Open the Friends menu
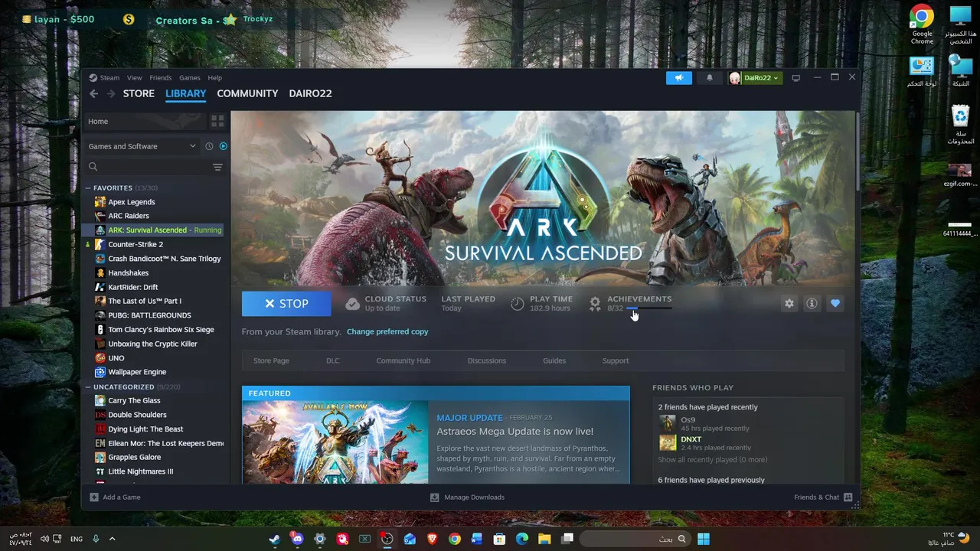The image size is (980, 551). [x=160, y=78]
